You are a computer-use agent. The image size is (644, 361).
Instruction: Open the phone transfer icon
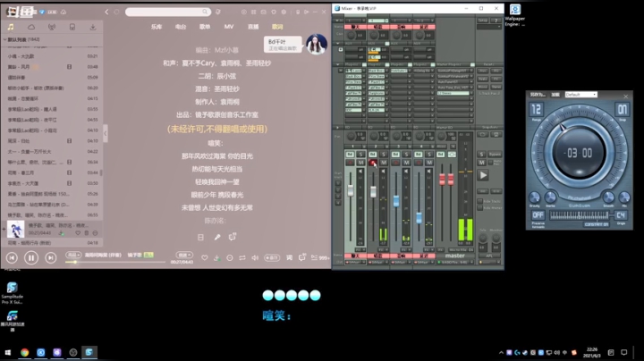[72, 27]
